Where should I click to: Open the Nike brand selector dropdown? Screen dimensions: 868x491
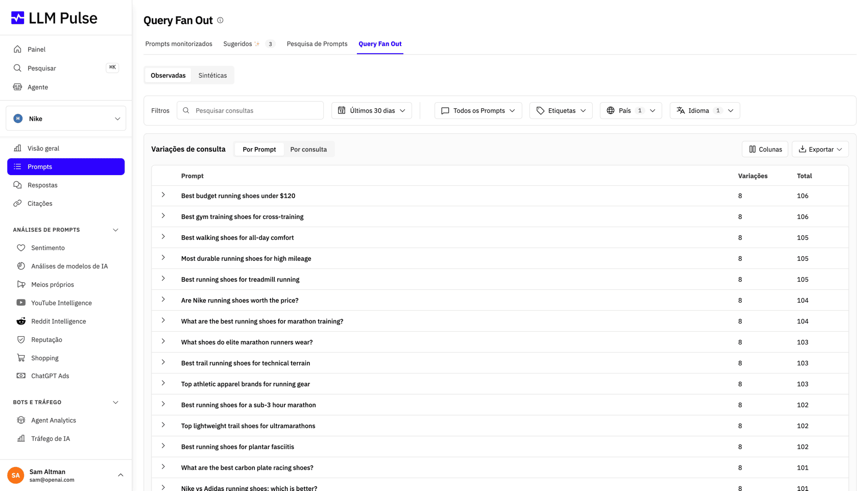coord(66,119)
